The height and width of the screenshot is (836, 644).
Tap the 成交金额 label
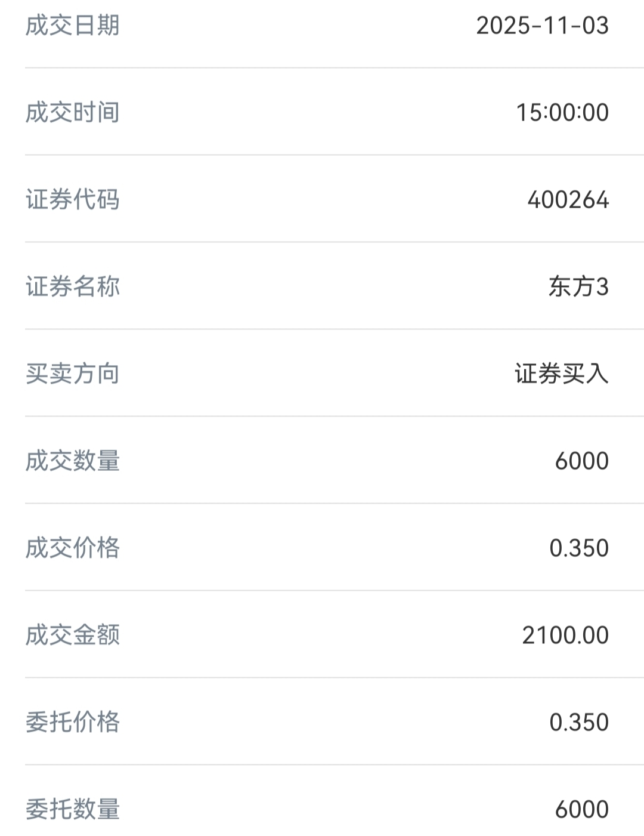73,636
